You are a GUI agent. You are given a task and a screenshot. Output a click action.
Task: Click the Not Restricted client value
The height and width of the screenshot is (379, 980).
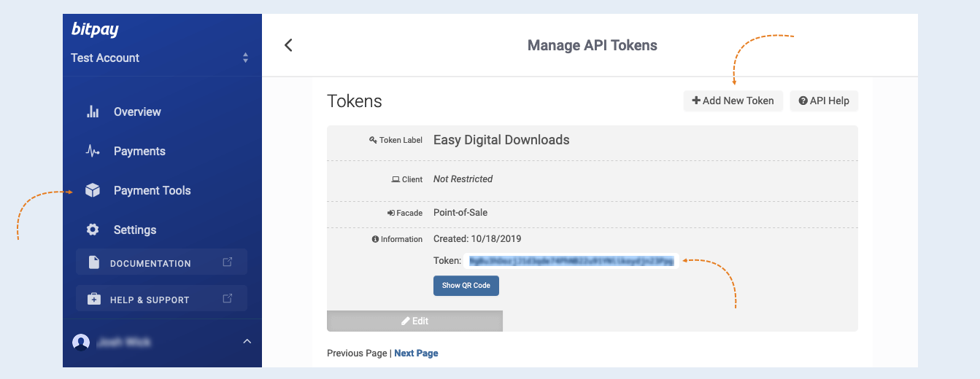pos(463,179)
